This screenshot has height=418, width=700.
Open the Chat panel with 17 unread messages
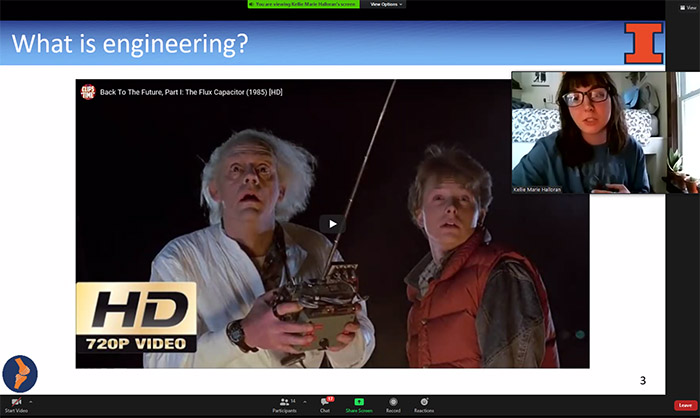325,405
